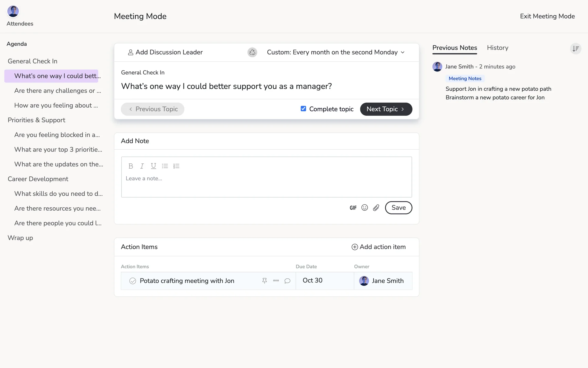
Task: Mark Potato crafting meeting as done
Action: click(133, 281)
